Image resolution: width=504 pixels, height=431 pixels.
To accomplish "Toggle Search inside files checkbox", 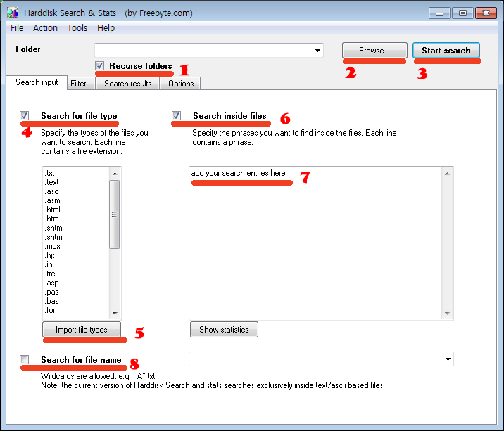I will coord(176,115).
